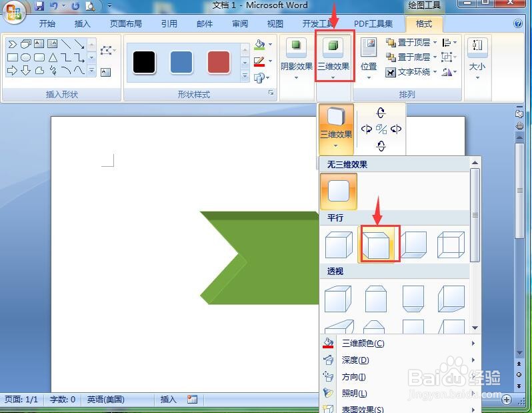Choose the arrow line shape
This screenshot has width=532, height=413.
pos(79,44)
